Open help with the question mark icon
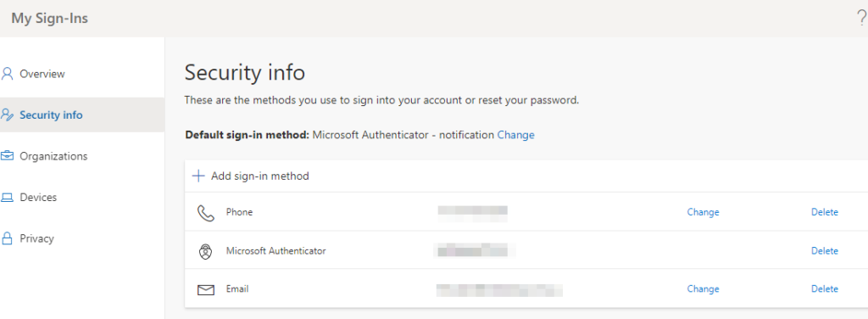868x319 pixels. (x=861, y=19)
